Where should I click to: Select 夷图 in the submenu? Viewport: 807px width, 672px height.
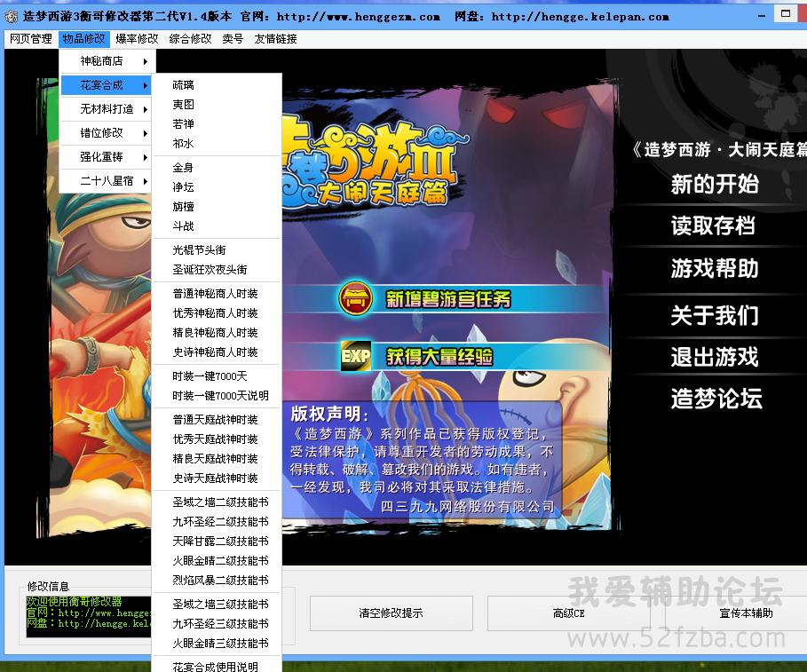click(x=217, y=105)
